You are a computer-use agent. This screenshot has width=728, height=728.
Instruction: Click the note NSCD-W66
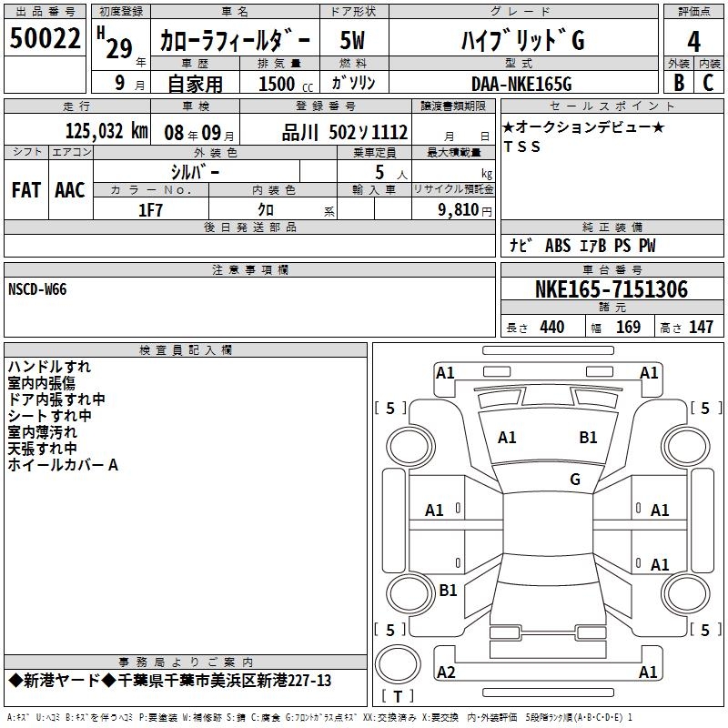tap(37, 289)
